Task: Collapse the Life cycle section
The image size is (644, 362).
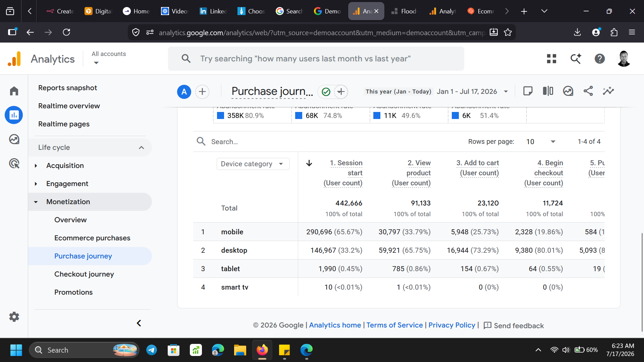Action: (142, 147)
